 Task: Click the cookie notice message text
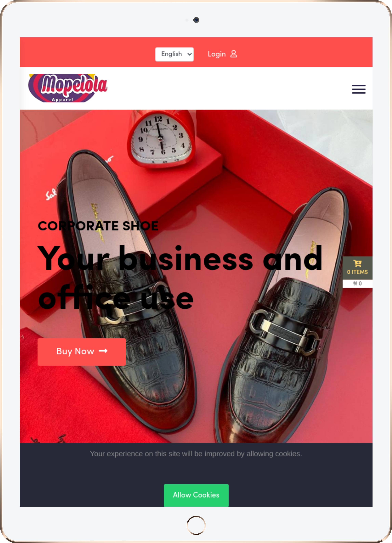196,454
